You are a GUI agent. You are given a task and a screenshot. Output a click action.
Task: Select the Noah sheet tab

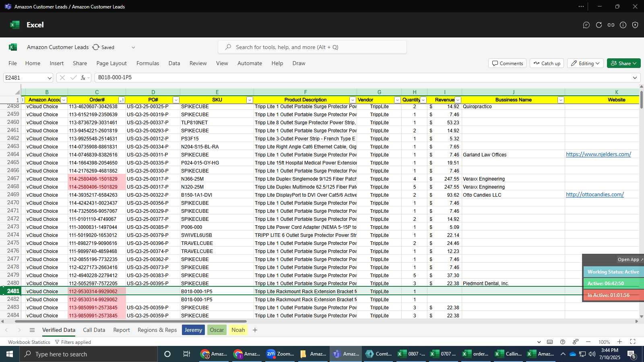coord(238,330)
